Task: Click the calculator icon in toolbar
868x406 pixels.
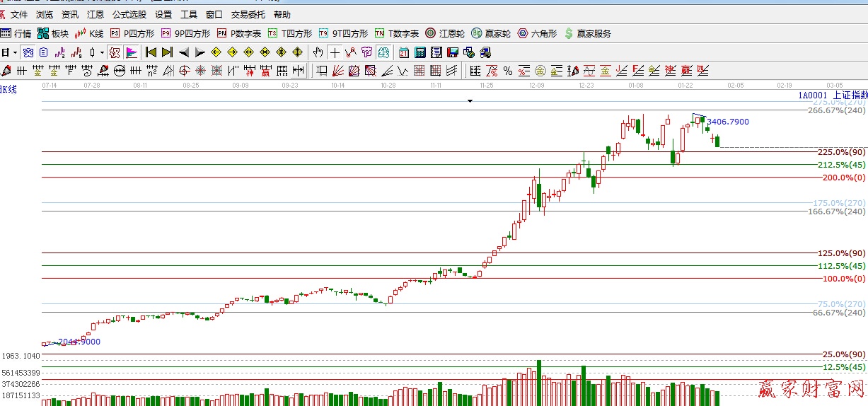Action: pos(420,52)
